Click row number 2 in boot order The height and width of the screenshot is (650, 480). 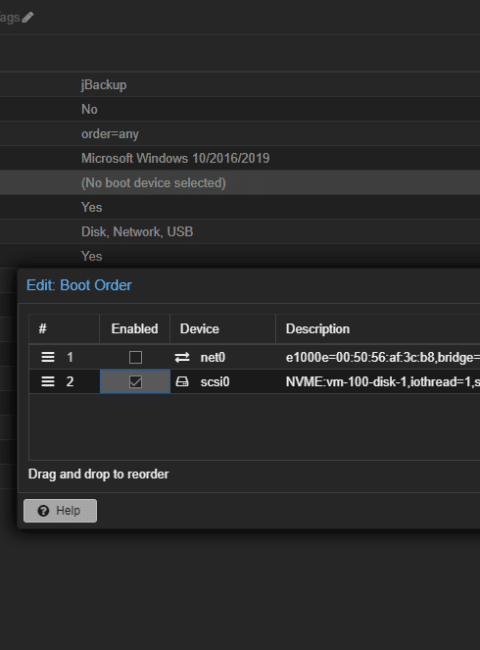click(70, 381)
